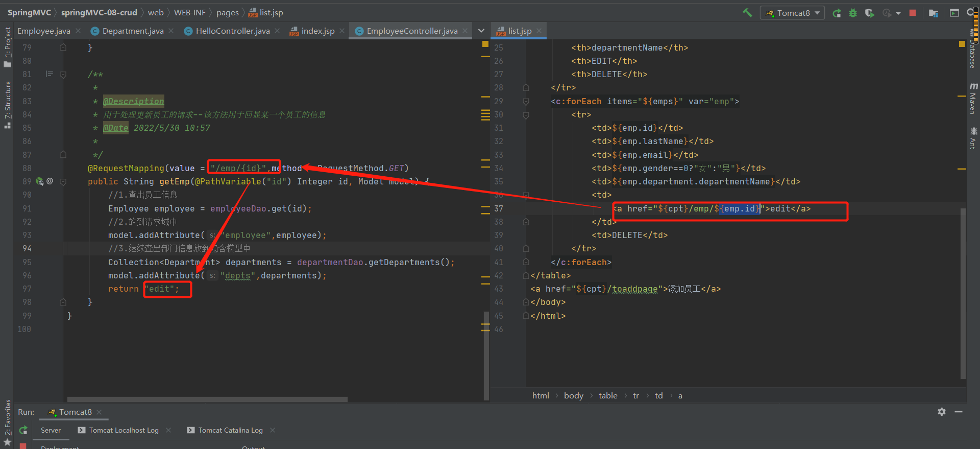Open the Tomcat8 run configuration dropdown

pos(792,13)
